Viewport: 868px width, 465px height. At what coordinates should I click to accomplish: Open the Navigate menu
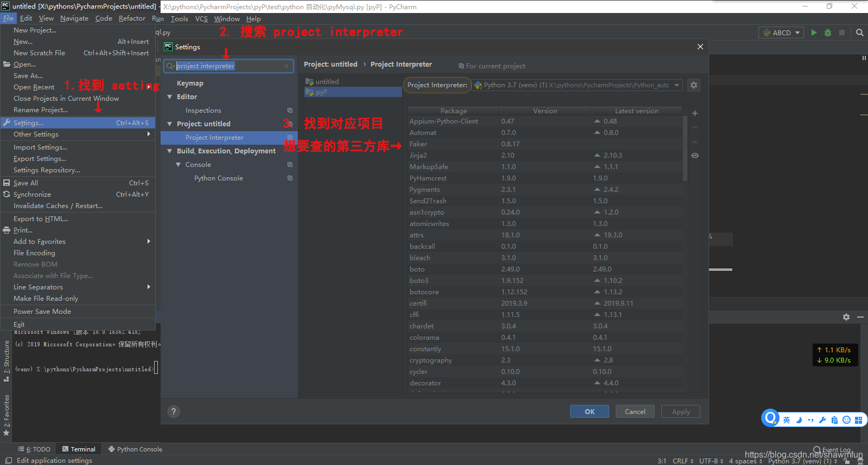point(74,18)
